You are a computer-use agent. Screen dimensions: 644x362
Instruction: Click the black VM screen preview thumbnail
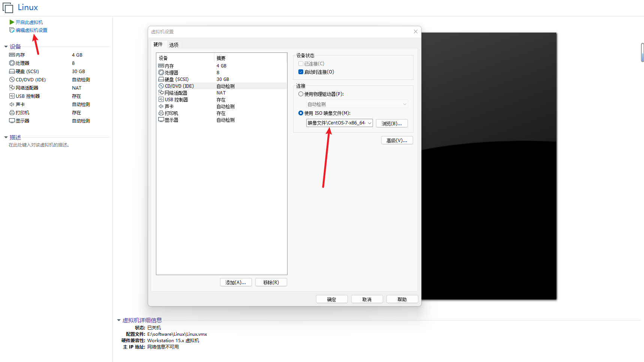(x=489, y=166)
